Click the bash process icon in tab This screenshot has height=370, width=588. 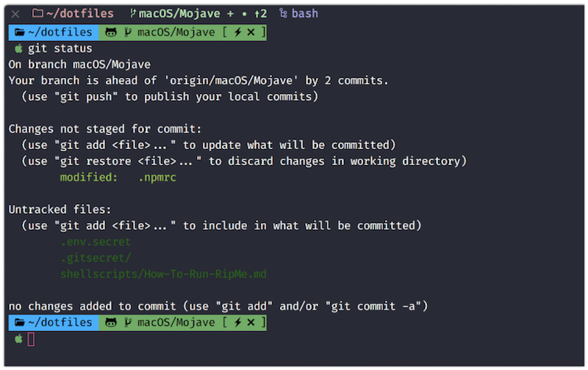pos(283,13)
